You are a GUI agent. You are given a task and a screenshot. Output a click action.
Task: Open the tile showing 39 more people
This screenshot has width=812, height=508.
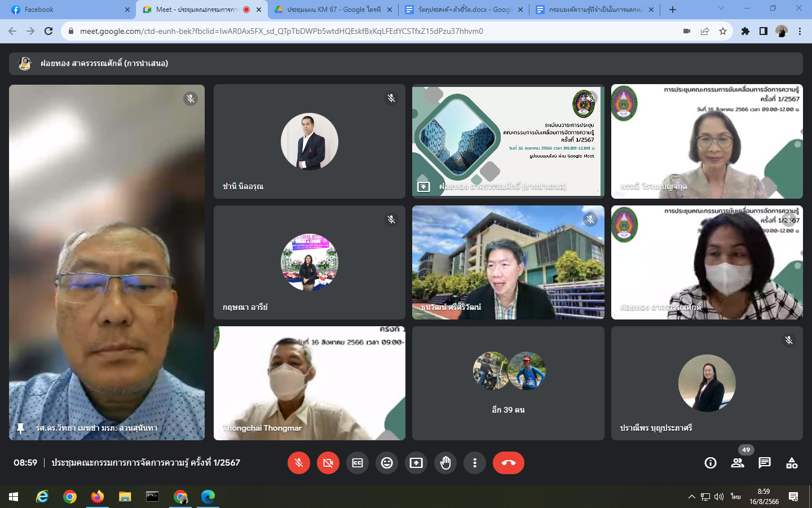point(508,383)
